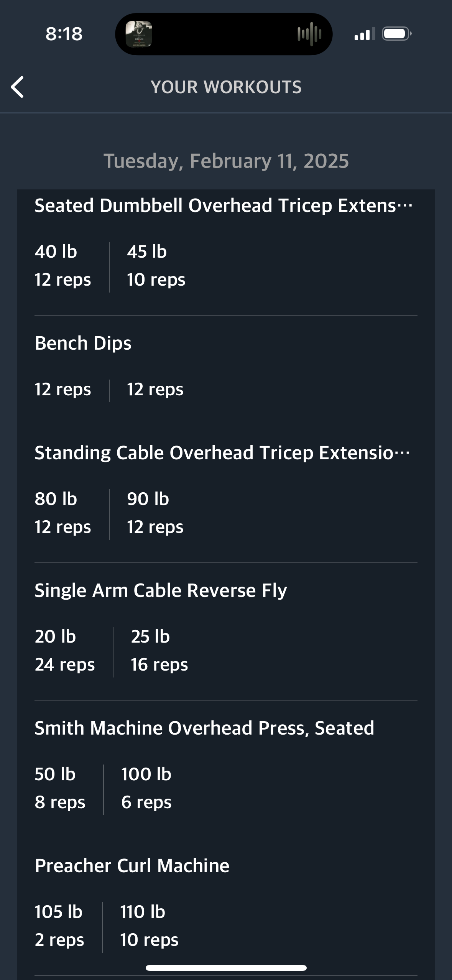Tap the 8:18 clock in status bar
Image resolution: width=452 pixels, height=980 pixels.
64,34
